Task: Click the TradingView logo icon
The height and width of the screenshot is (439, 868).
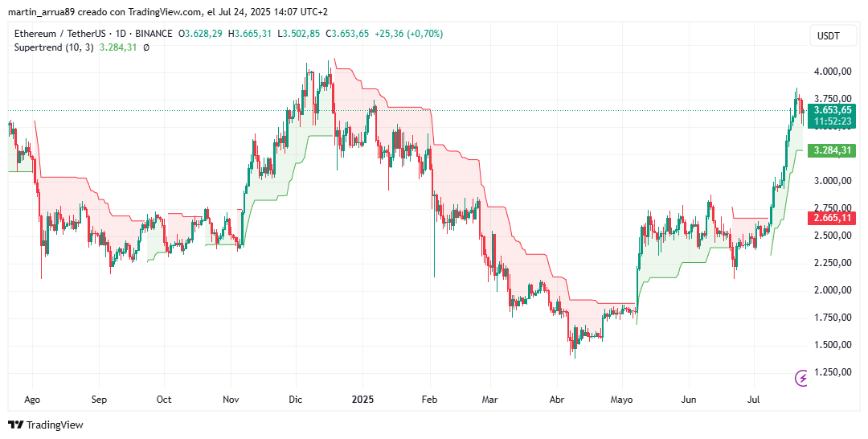Action: (x=15, y=425)
